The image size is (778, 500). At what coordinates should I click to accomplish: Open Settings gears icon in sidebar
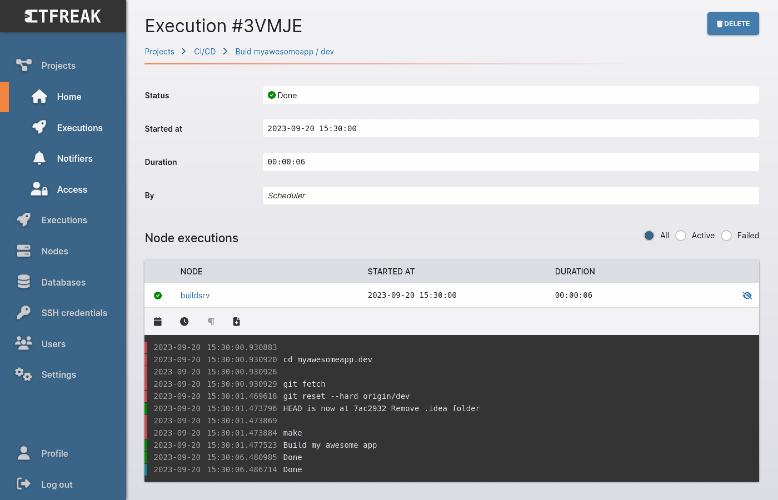[23, 375]
